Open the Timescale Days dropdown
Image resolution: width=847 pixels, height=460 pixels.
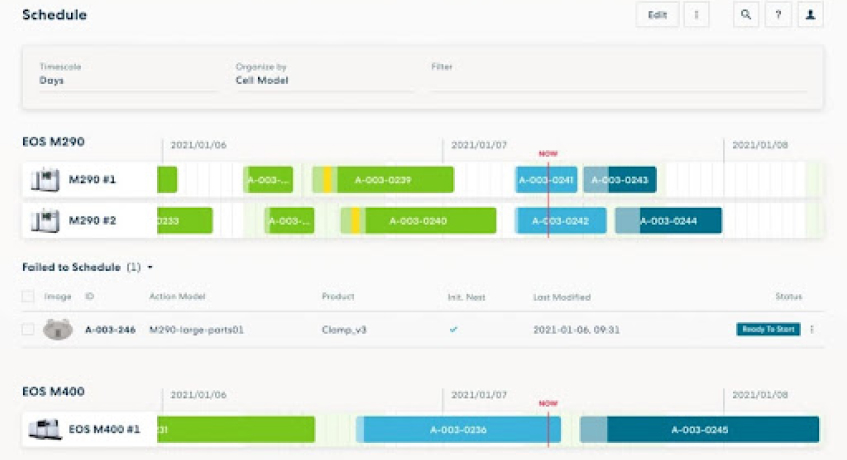coord(127,80)
